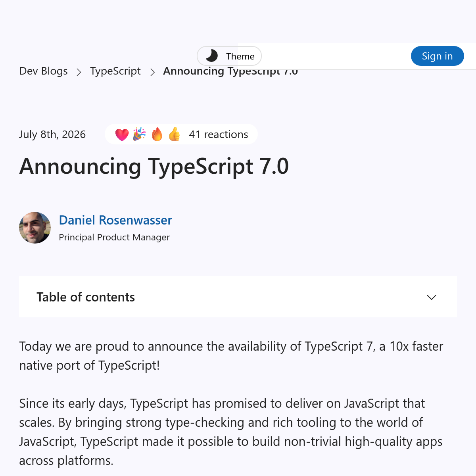Expand the Table of contents chevron
476x476 pixels.
pyautogui.click(x=432, y=297)
